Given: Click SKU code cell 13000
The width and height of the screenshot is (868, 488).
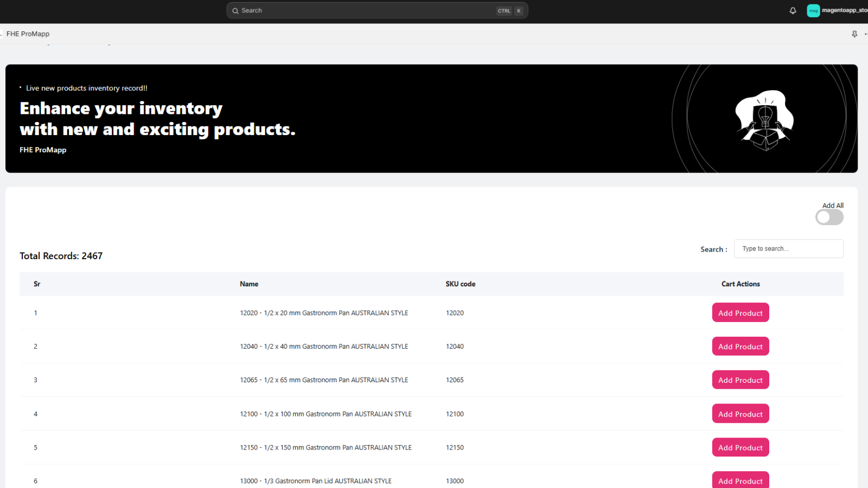Looking at the screenshot, I should (x=455, y=481).
